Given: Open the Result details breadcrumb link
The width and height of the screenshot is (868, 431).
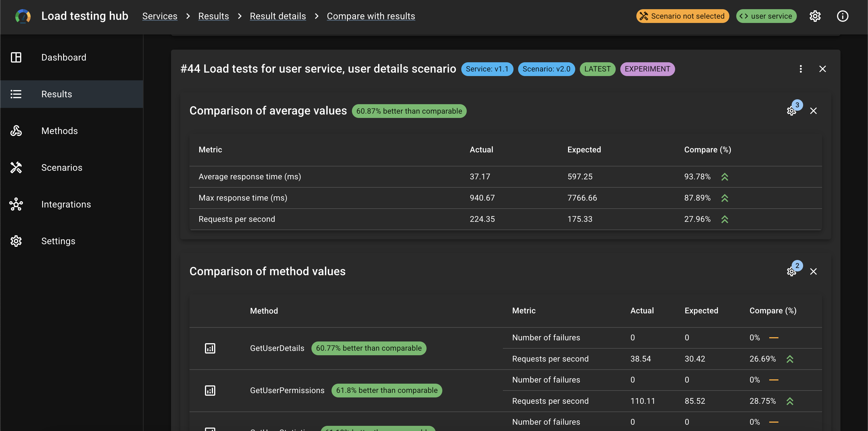Looking at the screenshot, I should (278, 16).
